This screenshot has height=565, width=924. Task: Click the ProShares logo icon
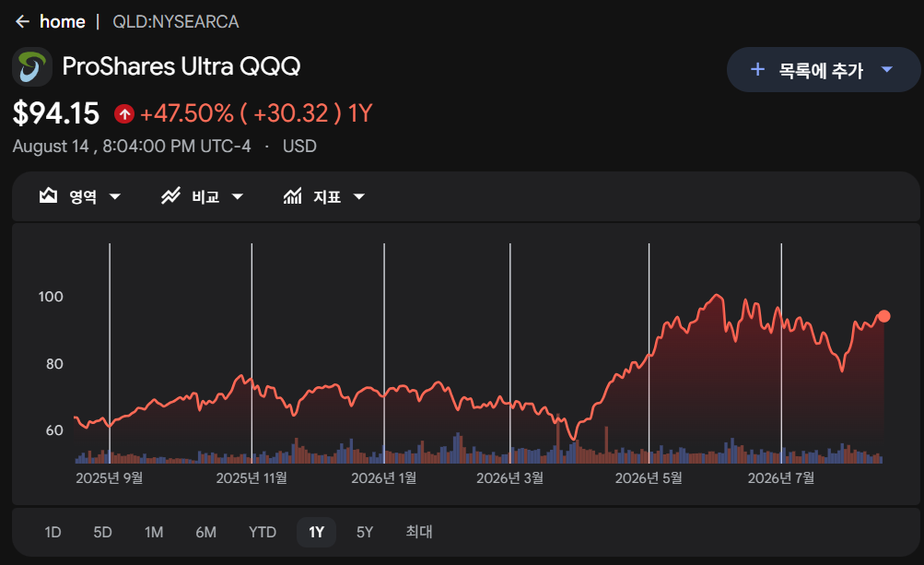click(x=32, y=66)
